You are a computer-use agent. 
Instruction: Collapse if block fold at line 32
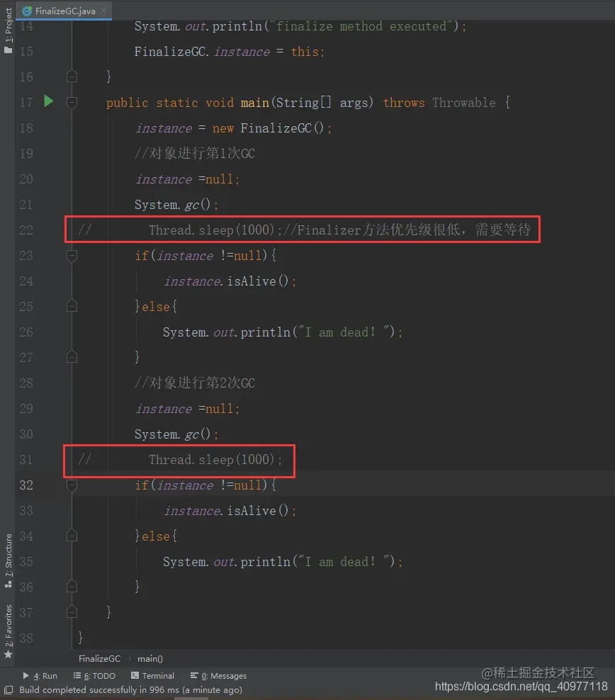coord(72,485)
